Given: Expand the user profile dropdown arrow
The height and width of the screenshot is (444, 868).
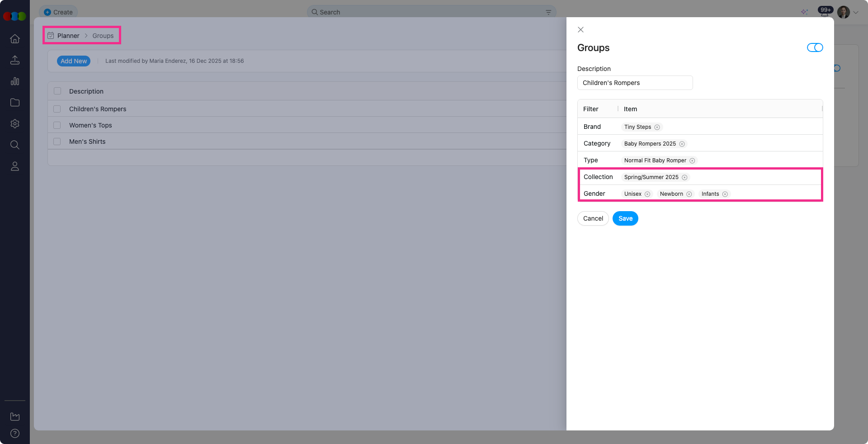Looking at the screenshot, I should coord(856,13).
